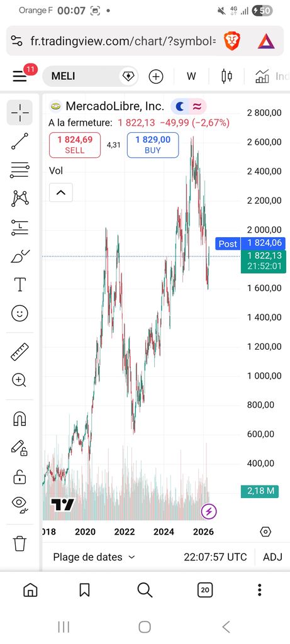Open the Plage de dates dropdown

[x=94, y=557]
